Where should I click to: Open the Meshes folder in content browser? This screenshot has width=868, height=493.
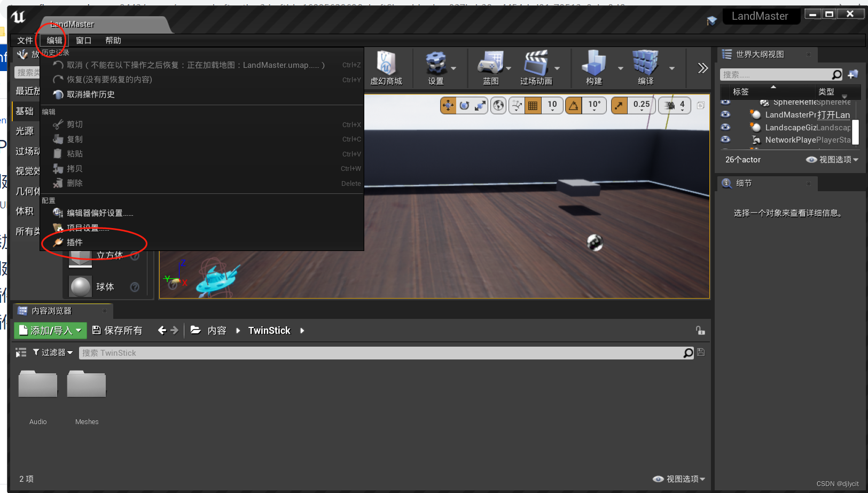(x=86, y=384)
